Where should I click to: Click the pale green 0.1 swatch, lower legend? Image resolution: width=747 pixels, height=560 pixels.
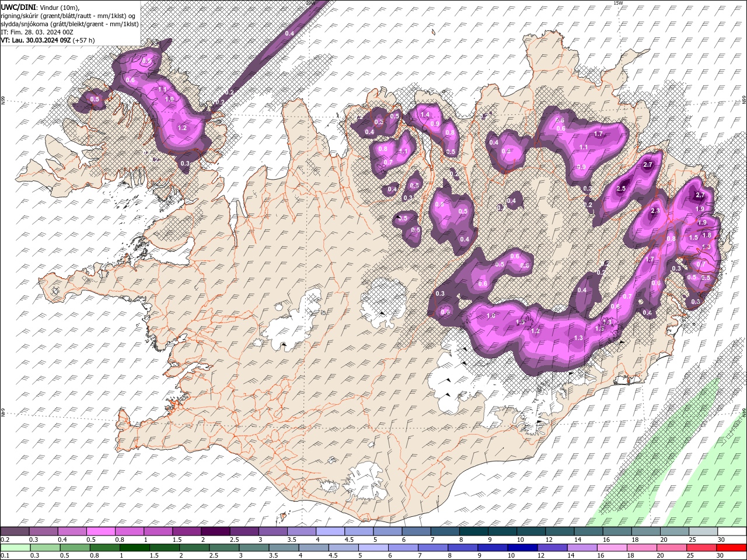point(15,548)
